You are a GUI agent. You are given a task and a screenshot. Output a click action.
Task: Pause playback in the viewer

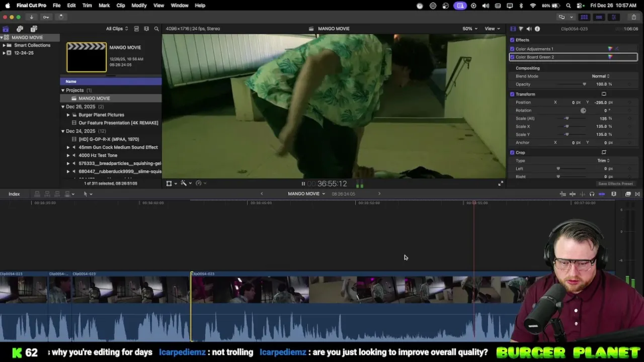point(303,184)
